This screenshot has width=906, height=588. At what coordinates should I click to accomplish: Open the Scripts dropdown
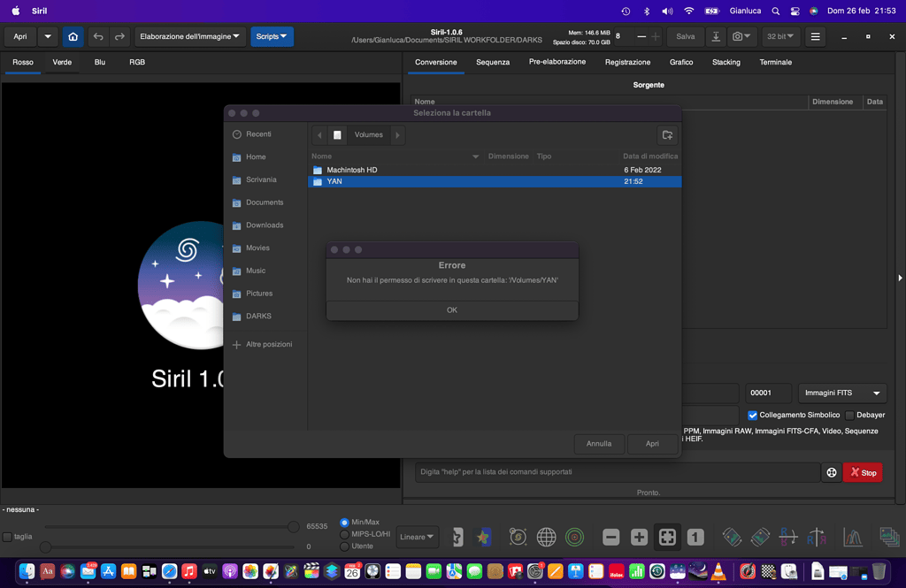(x=272, y=36)
